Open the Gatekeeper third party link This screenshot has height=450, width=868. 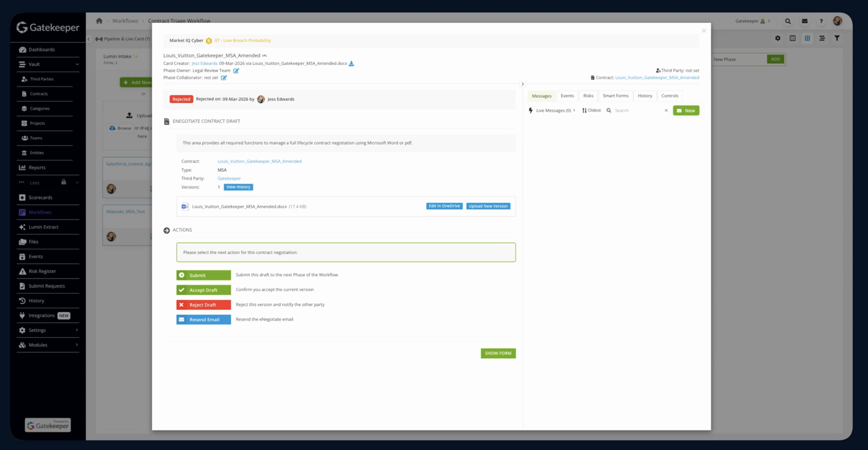point(229,178)
